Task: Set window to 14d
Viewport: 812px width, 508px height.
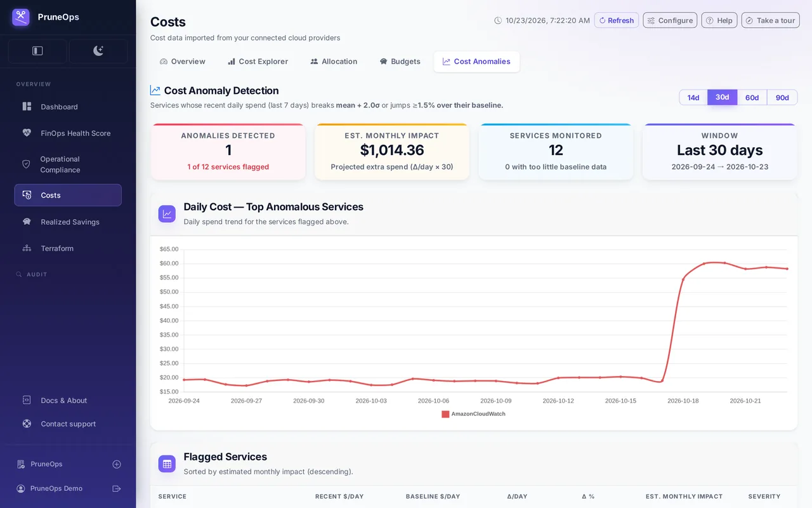Action: (x=693, y=97)
